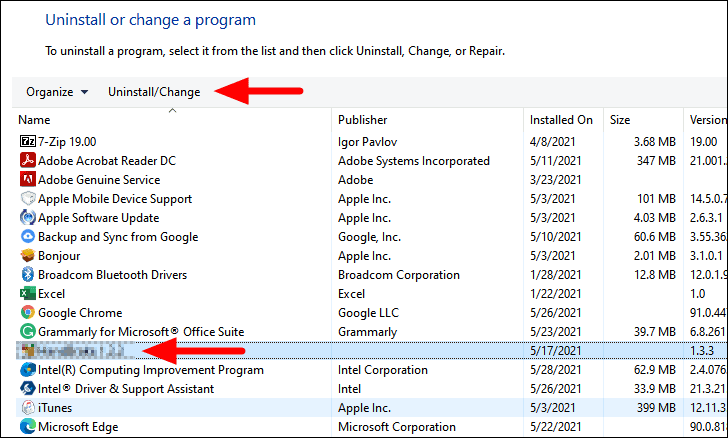
Task: Click the Microsoft Edge icon
Action: click(28, 427)
